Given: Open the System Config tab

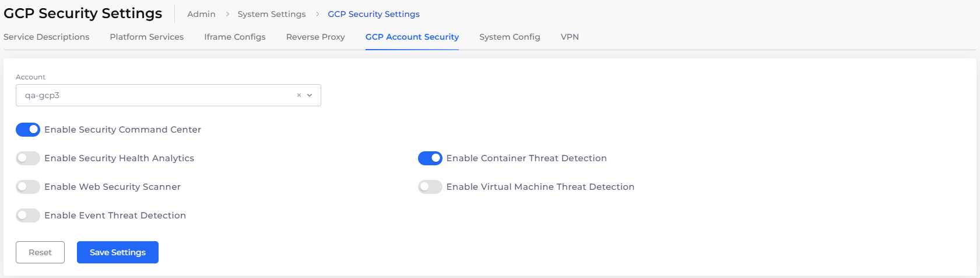Looking at the screenshot, I should click(x=510, y=37).
